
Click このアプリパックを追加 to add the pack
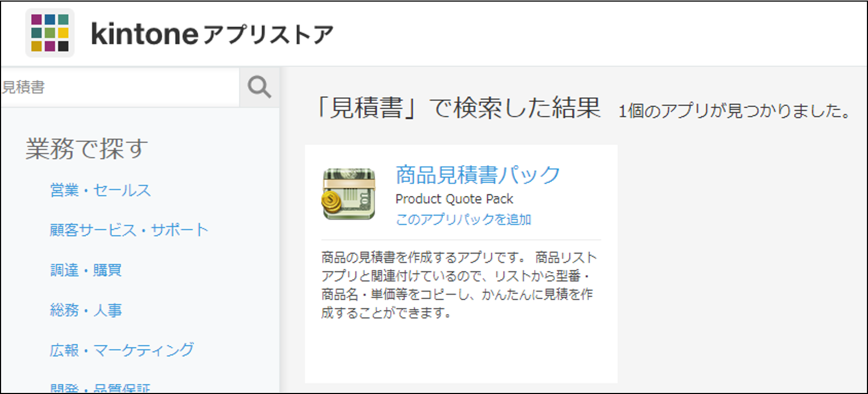tap(463, 219)
